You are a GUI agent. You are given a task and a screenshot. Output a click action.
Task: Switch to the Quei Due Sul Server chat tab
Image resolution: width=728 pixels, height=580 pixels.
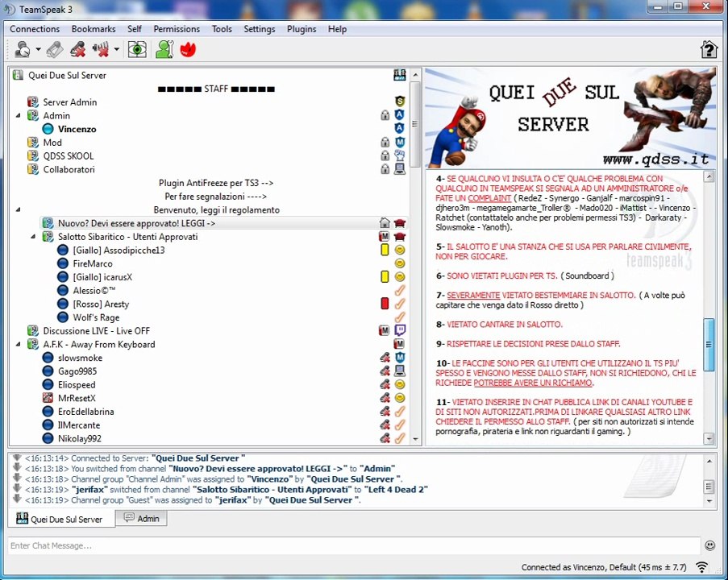coord(61,519)
